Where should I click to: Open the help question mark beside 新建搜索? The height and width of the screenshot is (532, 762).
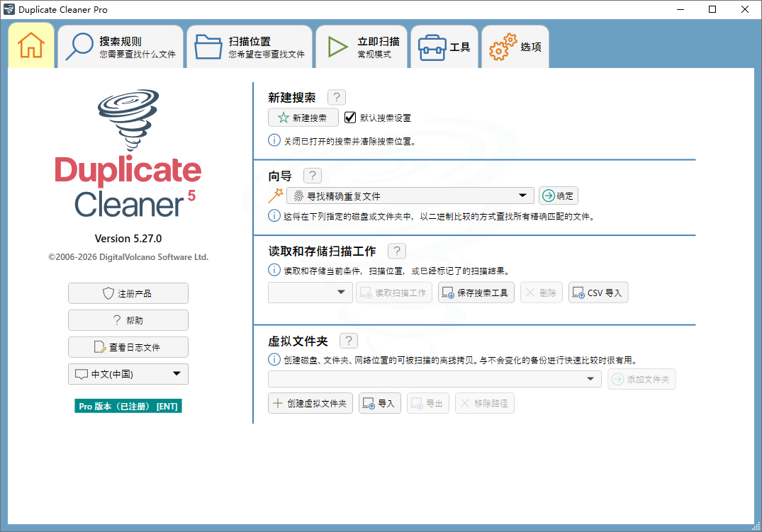tap(336, 97)
